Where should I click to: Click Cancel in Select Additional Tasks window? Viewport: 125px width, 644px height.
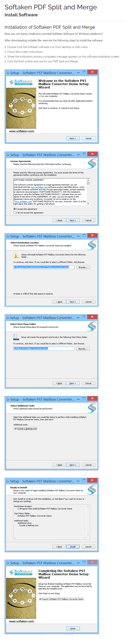coord(88,465)
